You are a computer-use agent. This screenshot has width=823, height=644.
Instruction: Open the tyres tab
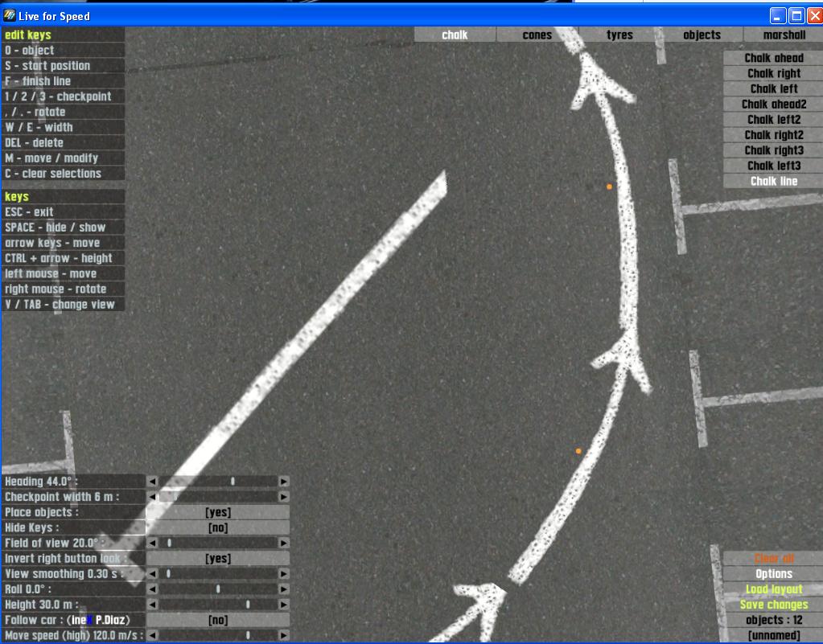pyautogui.click(x=619, y=35)
